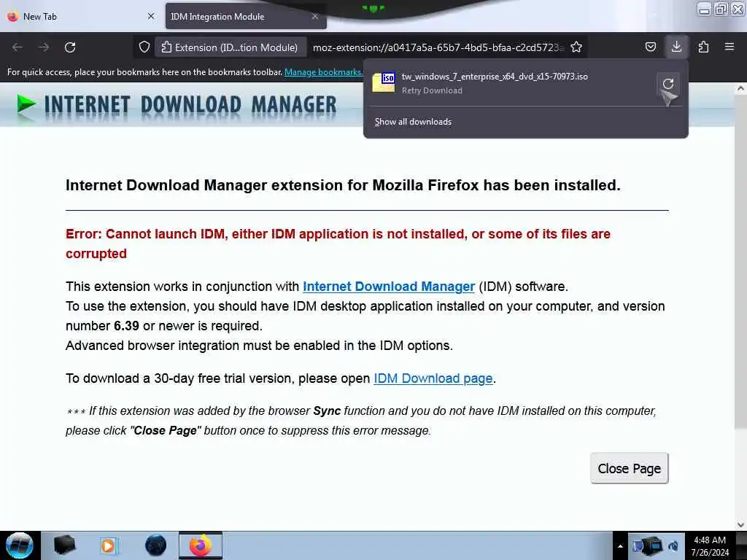Show hidden system tray icons
This screenshot has width=747, height=560.
click(620, 546)
